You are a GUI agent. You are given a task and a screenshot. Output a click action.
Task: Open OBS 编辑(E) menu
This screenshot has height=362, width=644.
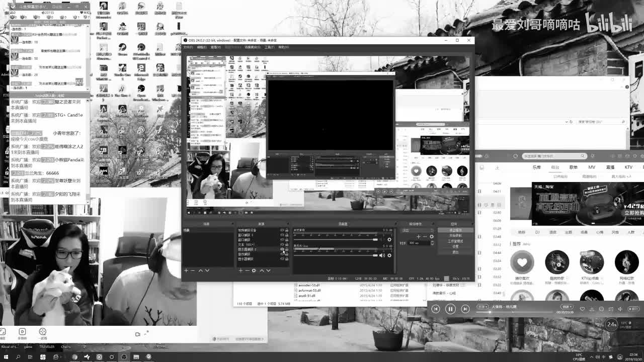(201, 47)
